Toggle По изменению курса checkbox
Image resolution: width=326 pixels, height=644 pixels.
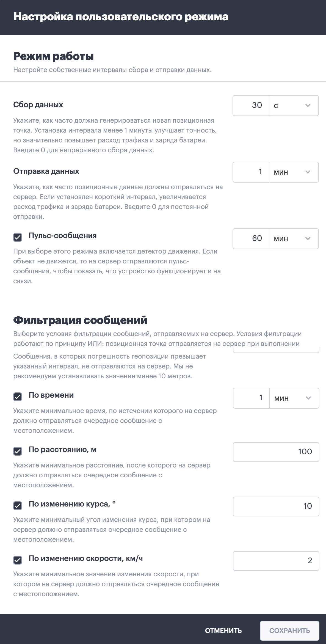pos(18,506)
